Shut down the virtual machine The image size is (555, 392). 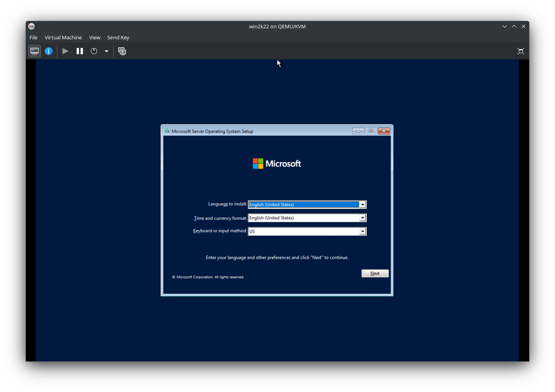[x=94, y=51]
